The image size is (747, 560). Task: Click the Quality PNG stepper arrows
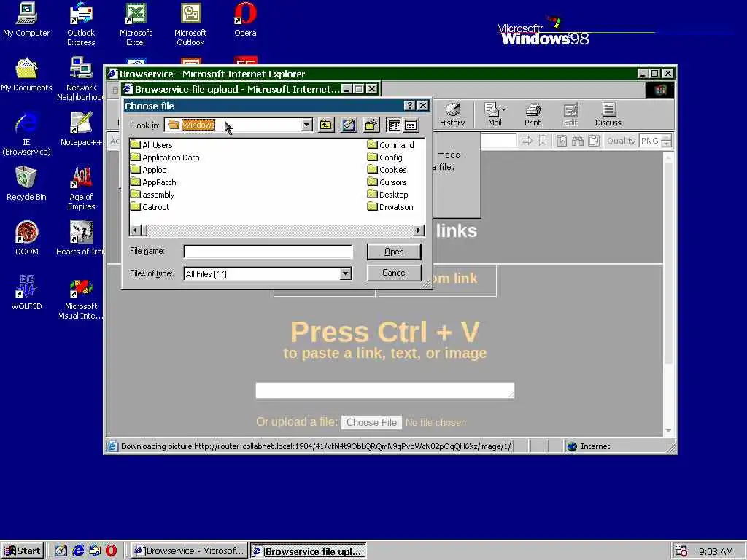pos(667,141)
